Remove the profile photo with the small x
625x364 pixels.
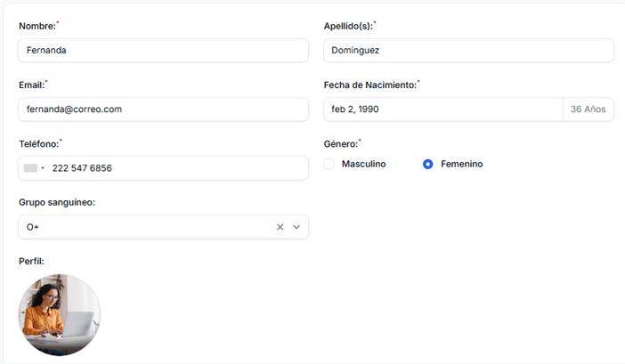(59, 336)
